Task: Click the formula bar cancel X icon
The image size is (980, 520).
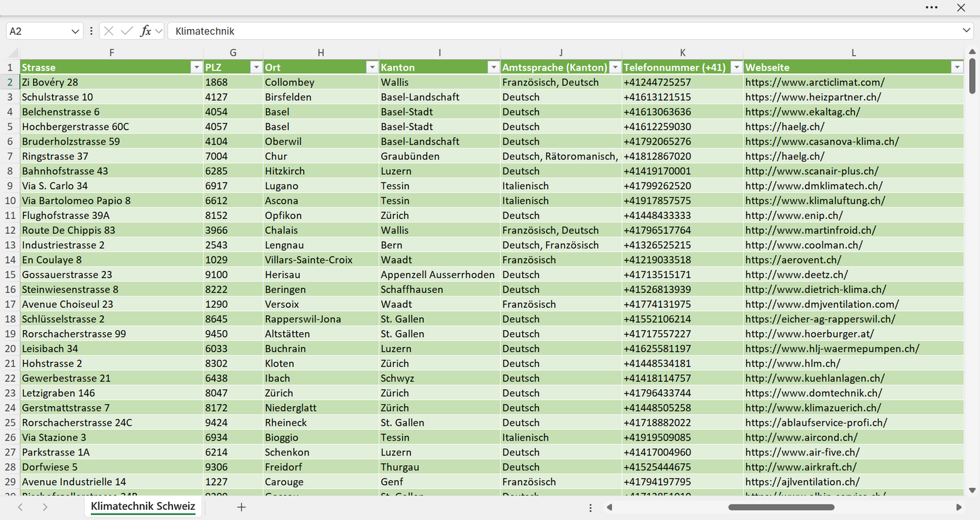Action: (x=109, y=31)
